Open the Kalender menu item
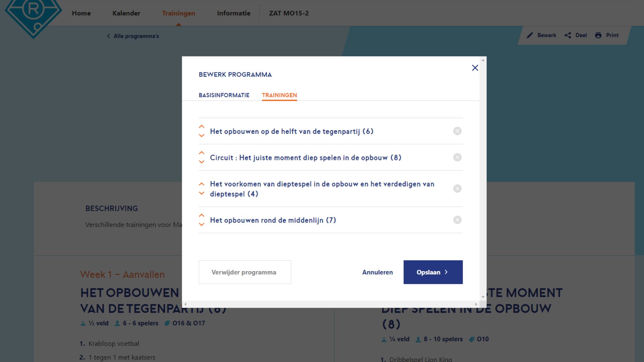Viewport: 644px width, 362px height. point(126,13)
